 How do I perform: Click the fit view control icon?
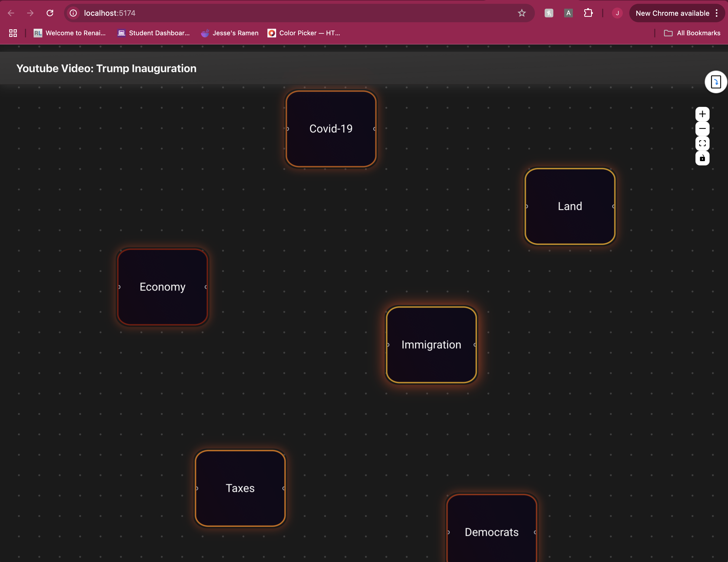tap(702, 144)
